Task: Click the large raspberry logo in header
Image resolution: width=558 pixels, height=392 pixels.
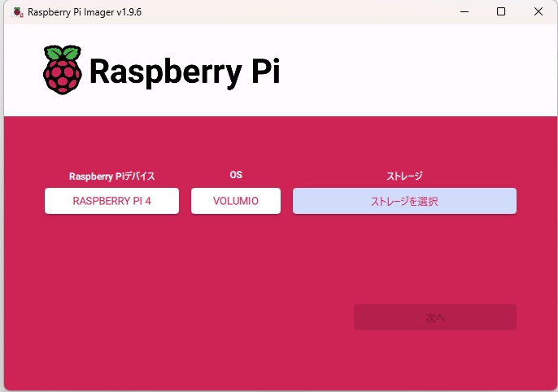Action: [x=62, y=70]
